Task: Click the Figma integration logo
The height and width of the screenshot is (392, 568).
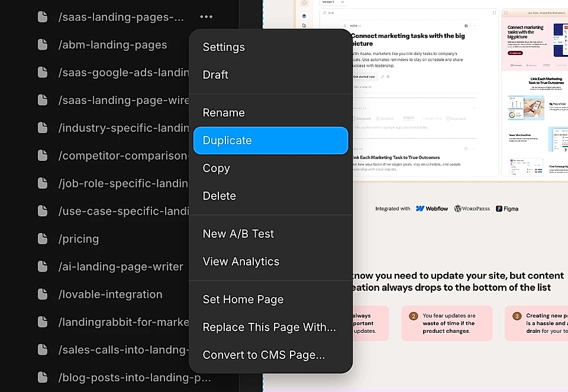Action: (x=507, y=208)
